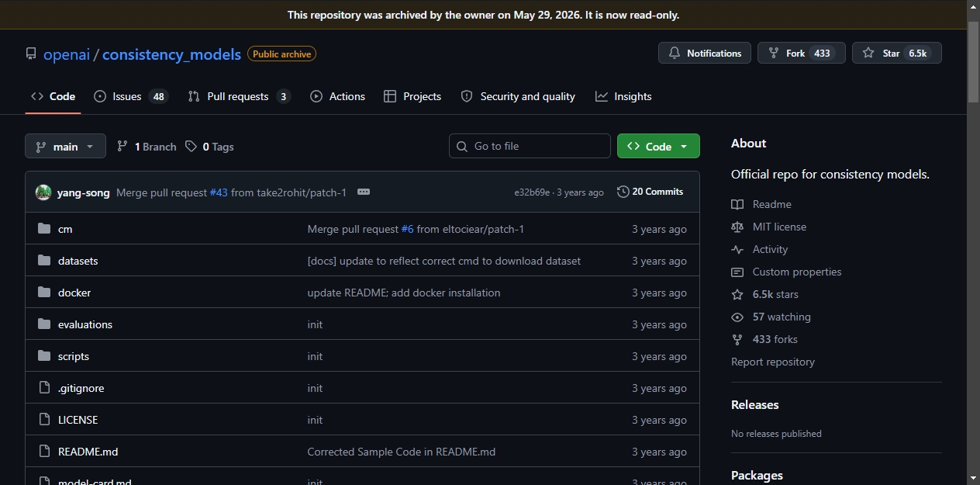Open the docker installation commit message
Screen dimensions: 980x485
(404, 293)
